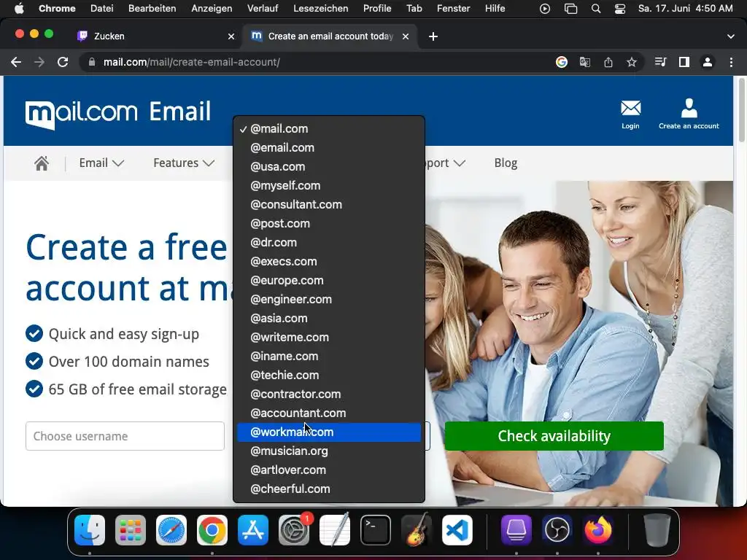Click the Check availability button
Image resolution: width=747 pixels, height=560 pixels.
click(554, 436)
